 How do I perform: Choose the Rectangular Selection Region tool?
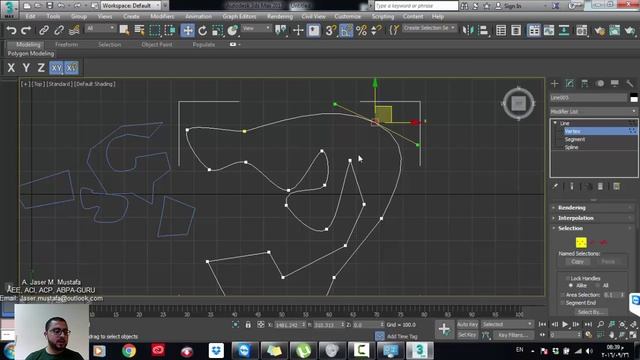pos(155,30)
